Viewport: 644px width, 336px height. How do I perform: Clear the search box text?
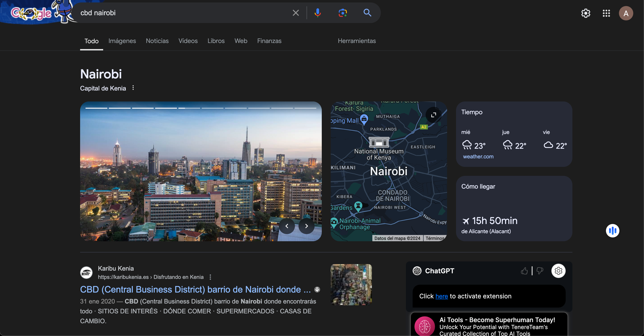(x=296, y=13)
